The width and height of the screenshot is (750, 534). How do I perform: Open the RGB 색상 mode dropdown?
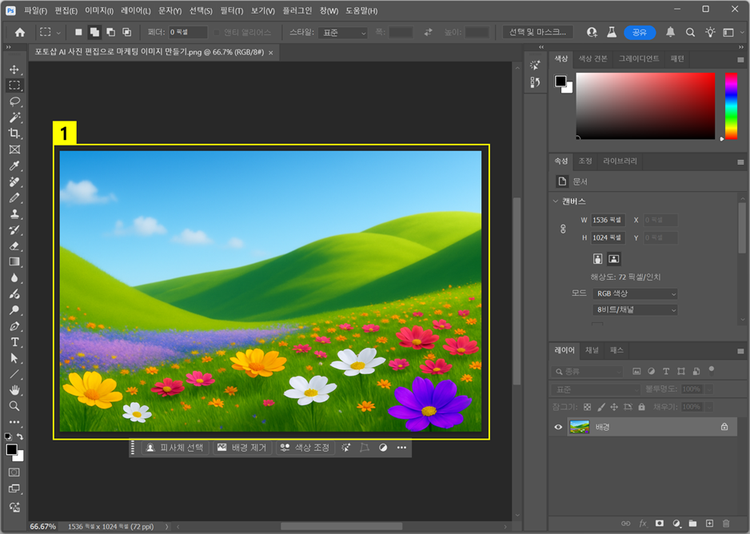click(x=633, y=294)
